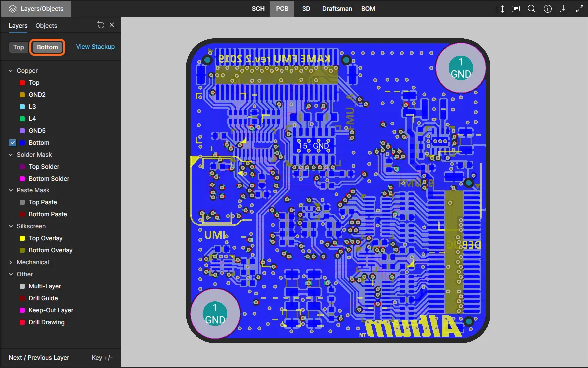Click the Layers/Objects panel header button

coord(36,9)
